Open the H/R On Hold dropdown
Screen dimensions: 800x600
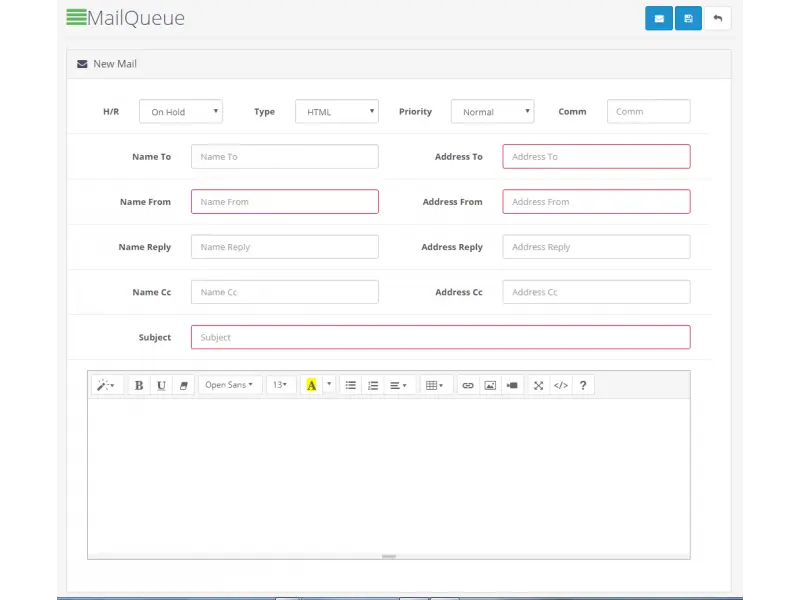pos(181,111)
